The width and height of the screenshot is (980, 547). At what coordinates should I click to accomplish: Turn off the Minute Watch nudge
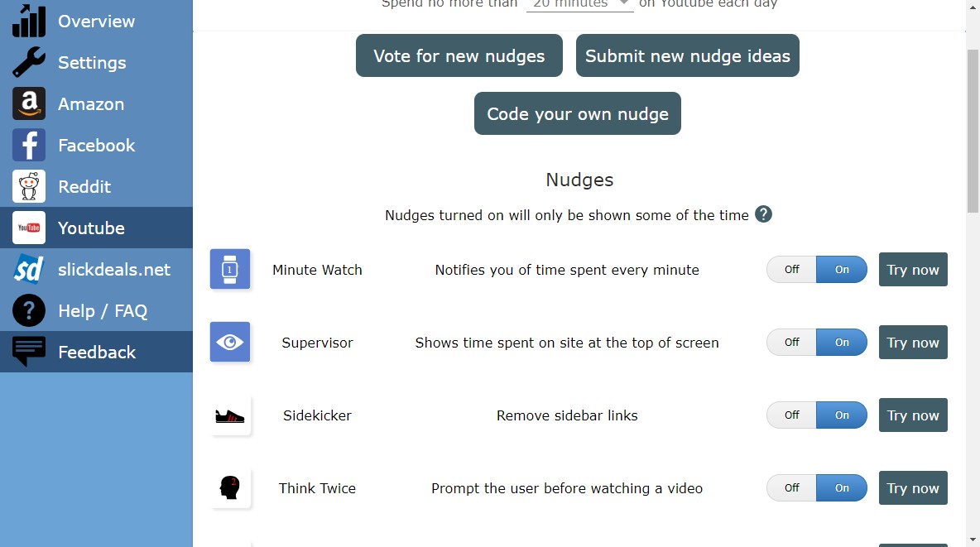pyautogui.click(x=790, y=269)
